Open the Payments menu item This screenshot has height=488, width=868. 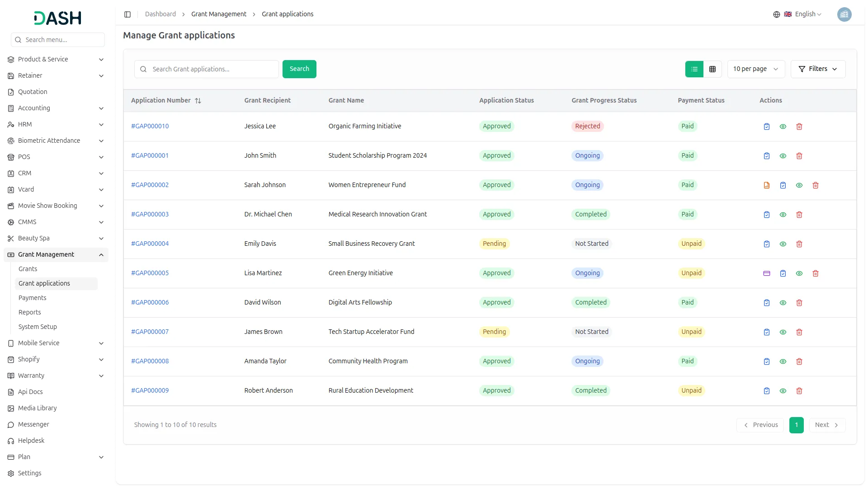tap(32, 298)
